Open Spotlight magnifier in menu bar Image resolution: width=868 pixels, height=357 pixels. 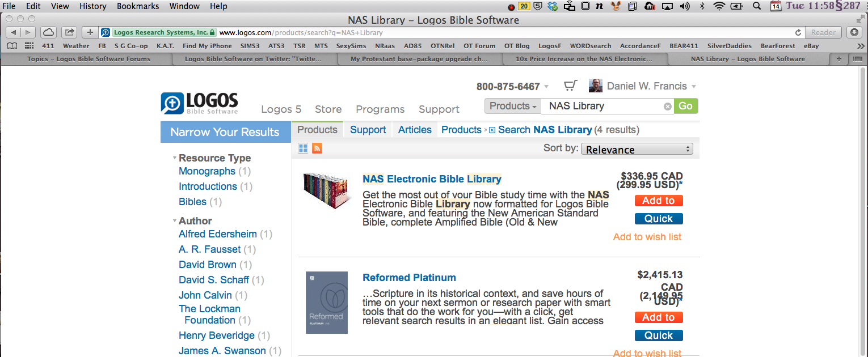[756, 6]
